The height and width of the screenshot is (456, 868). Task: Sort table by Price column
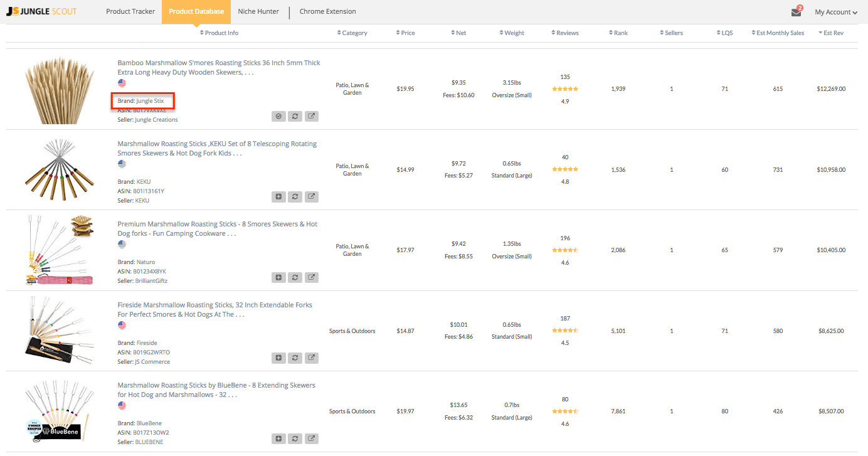click(406, 33)
